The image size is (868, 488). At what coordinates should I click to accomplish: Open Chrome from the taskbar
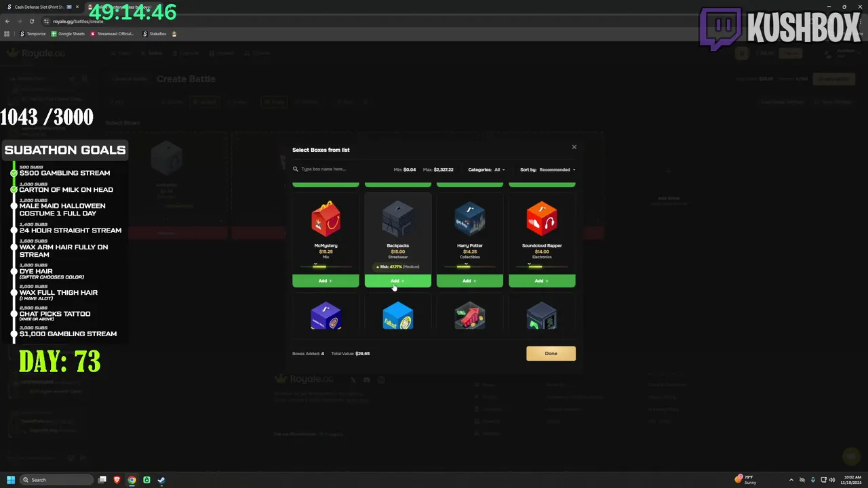tap(132, 480)
